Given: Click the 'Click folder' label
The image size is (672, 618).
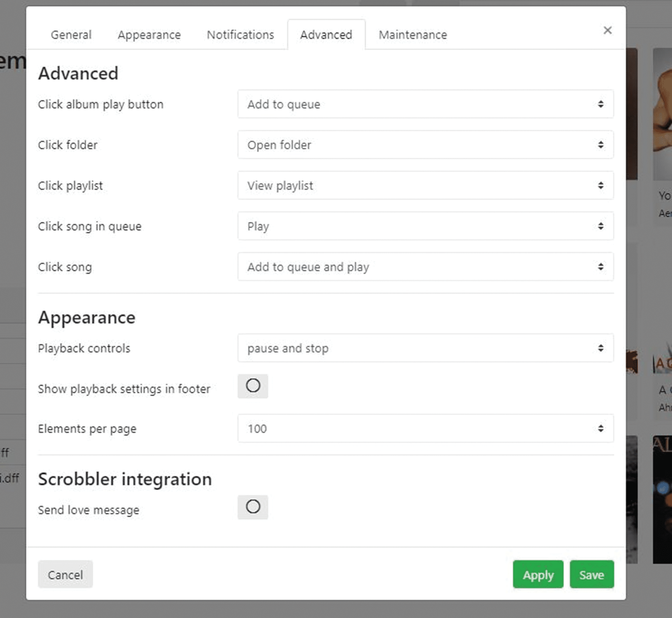Looking at the screenshot, I should (x=68, y=145).
